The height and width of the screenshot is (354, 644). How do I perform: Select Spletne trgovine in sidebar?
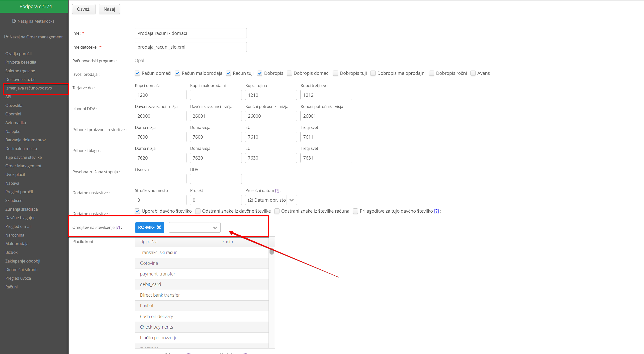tap(20, 71)
